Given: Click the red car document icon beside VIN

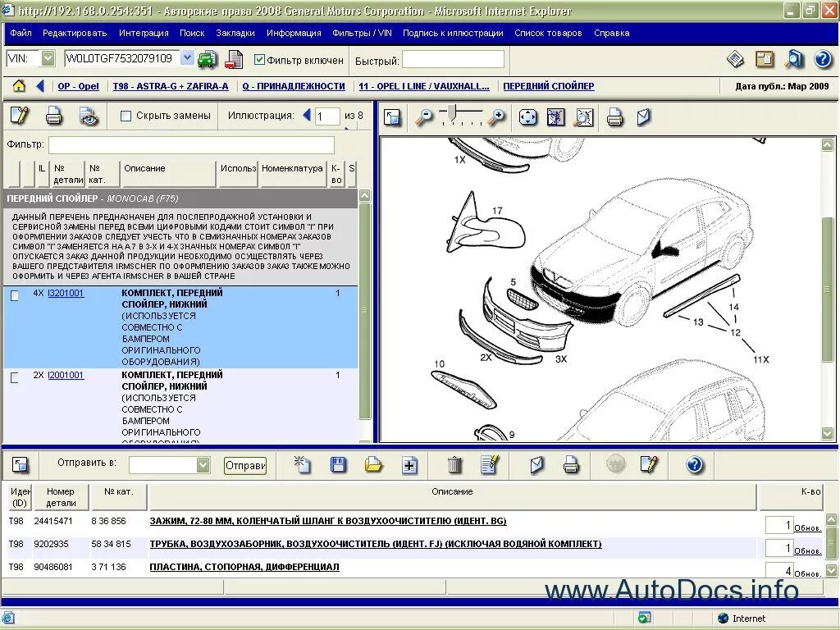Looking at the screenshot, I should point(234,59).
